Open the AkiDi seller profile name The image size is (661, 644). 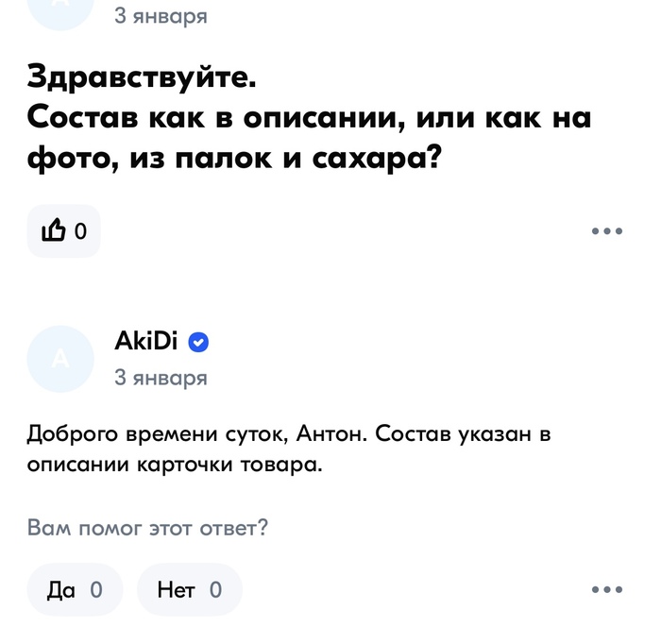click(x=145, y=341)
